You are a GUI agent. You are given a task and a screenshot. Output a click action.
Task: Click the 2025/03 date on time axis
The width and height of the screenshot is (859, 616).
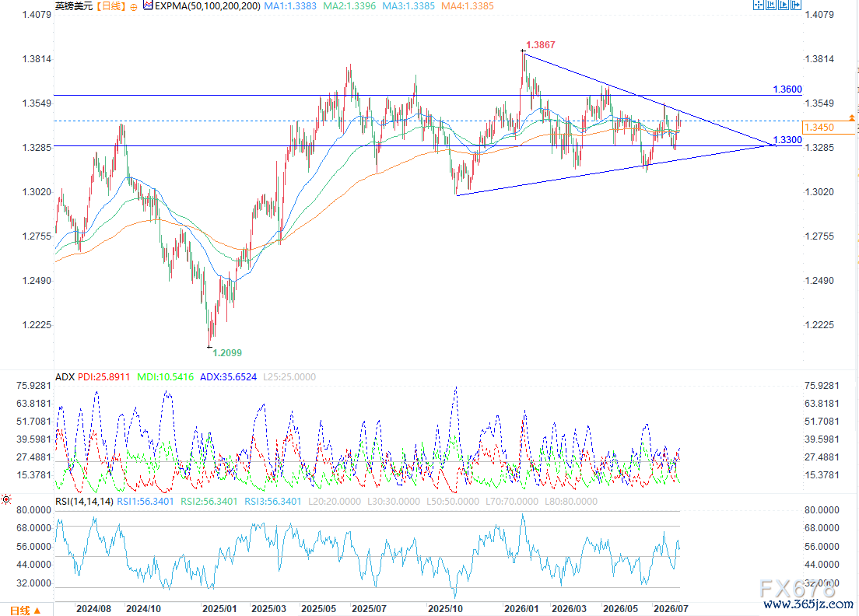pos(268,608)
